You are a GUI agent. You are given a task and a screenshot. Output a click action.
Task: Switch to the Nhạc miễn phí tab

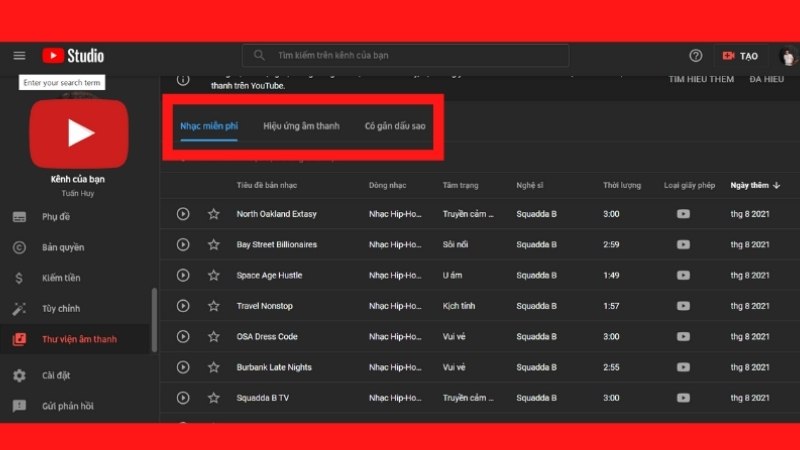point(209,126)
